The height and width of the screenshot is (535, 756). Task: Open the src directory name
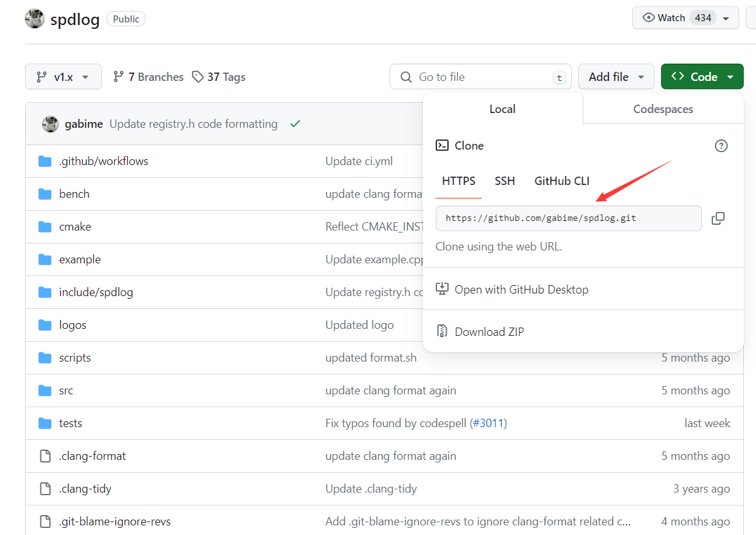coord(66,390)
